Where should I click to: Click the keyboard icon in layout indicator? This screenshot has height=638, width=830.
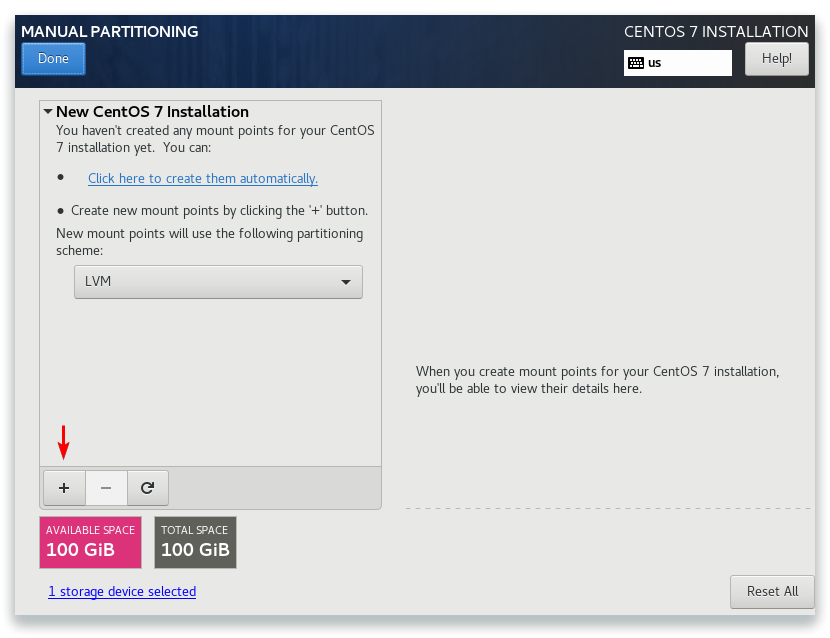[636, 63]
